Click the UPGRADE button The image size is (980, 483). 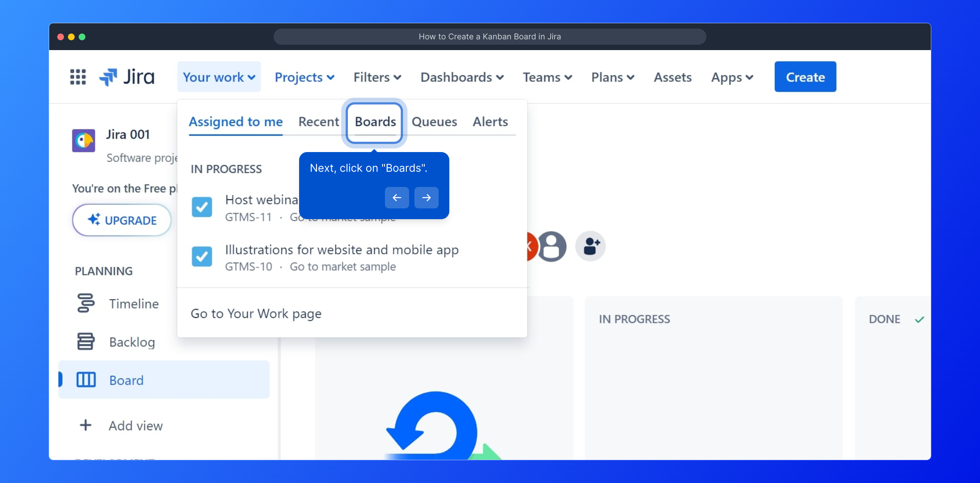[122, 220]
